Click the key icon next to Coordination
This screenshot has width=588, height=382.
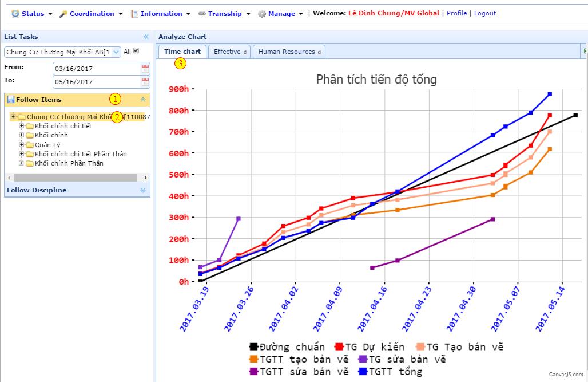pos(63,14)
